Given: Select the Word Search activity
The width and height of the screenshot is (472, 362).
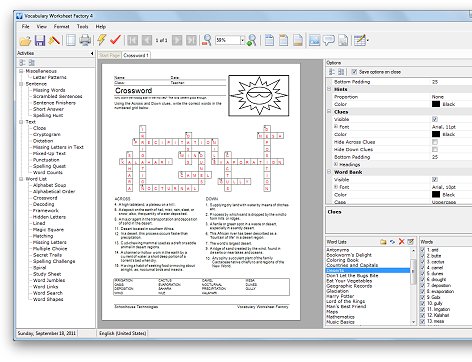Looking at the screenshot, I should click(48, 293).
